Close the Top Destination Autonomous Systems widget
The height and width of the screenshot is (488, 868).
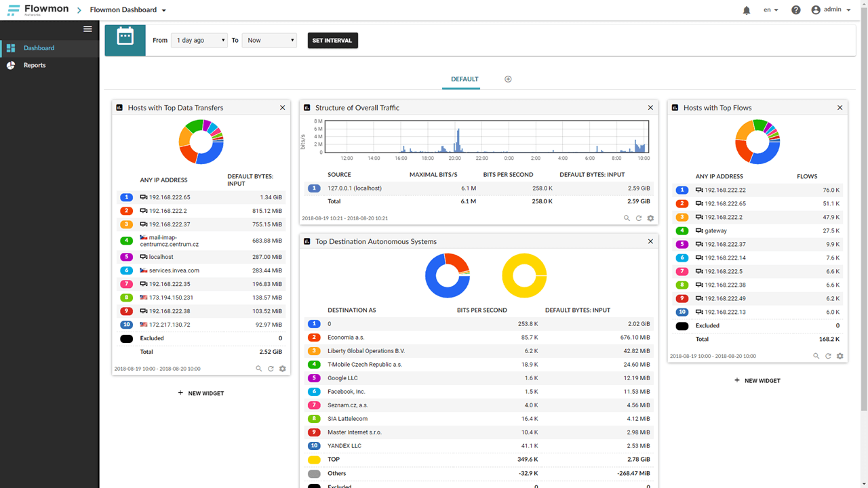(x=650, y=241)
